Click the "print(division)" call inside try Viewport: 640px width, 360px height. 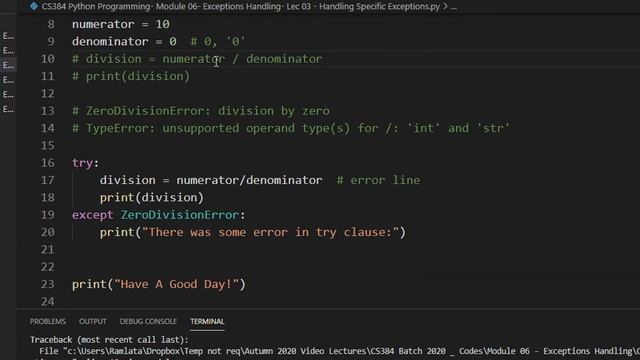151,198
